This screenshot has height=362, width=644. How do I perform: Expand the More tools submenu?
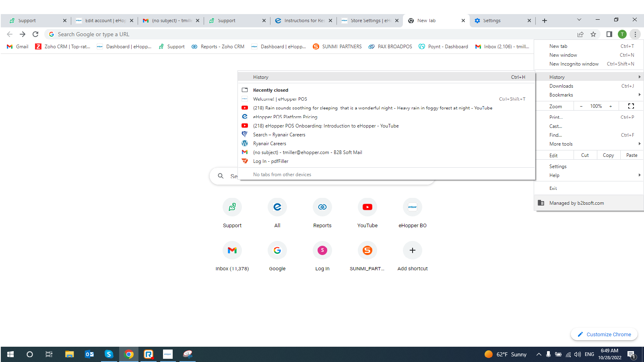tap(590, 144)
